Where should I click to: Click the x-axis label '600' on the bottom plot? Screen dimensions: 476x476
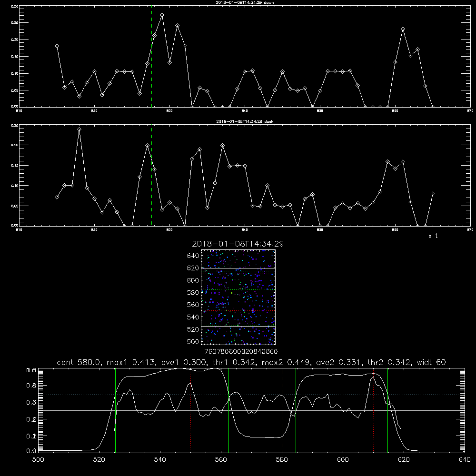coord(343,460)
